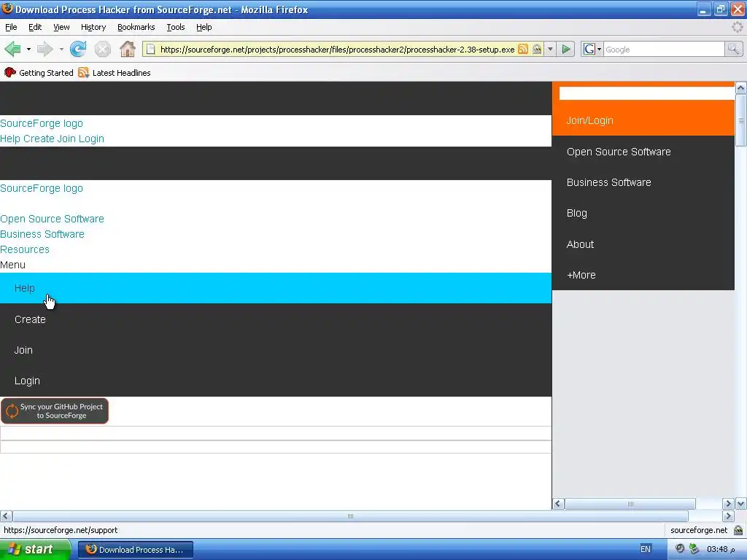The width and height of the screenshot is (747, 560).
Task: Click the Open Source Software text link
Action: point(52,219)
